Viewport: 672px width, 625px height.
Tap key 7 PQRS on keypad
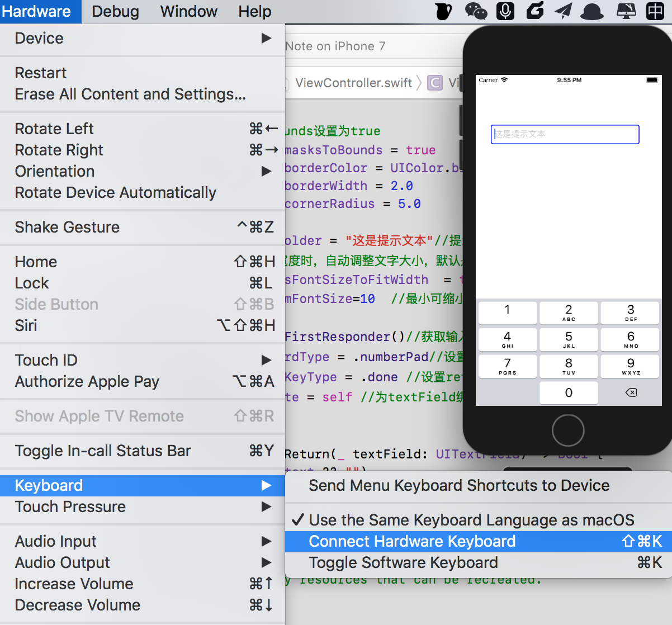(x=507, y=366)
